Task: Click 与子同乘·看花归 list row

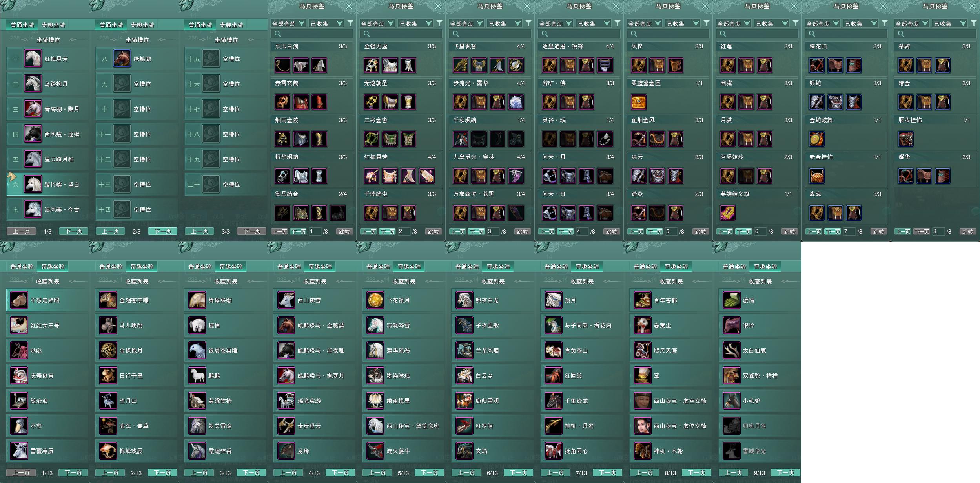Action: (581, 325)
